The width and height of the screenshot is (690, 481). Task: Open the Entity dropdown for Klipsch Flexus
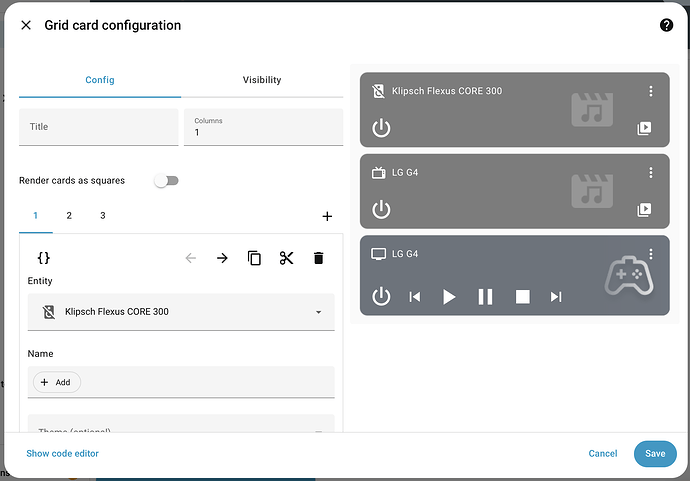[x=181, y=312]
